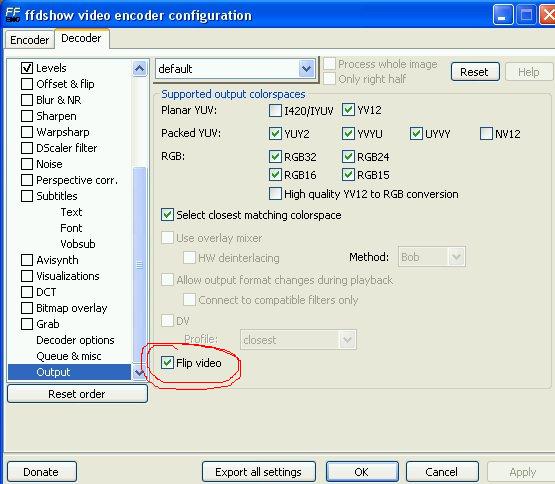Image resolution: width=555 pixels, height=484 pixels.
Task: Check the Subtitles checkbox
Action: (27, 196)
